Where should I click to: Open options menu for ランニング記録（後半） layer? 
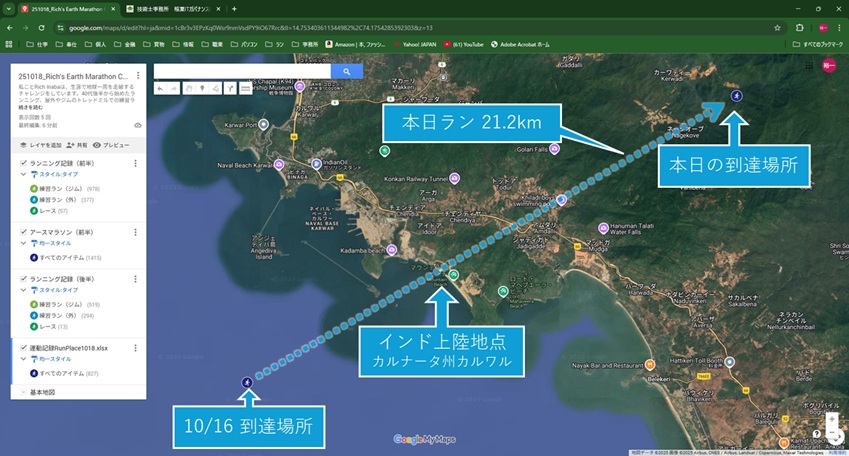click(x=135, y=278)
